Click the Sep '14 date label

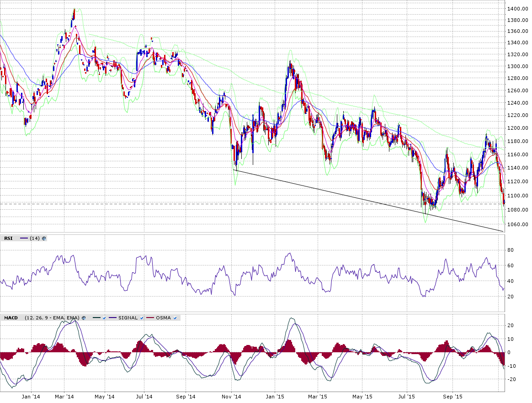(186, 397)
